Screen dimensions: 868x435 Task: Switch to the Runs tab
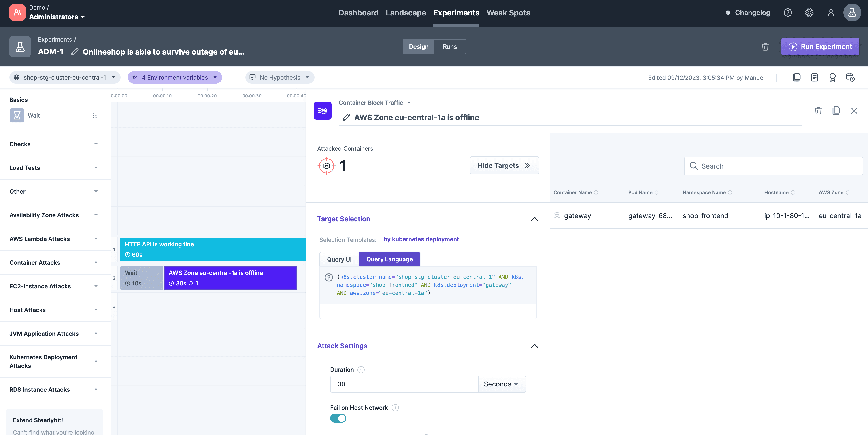[449, 47]
